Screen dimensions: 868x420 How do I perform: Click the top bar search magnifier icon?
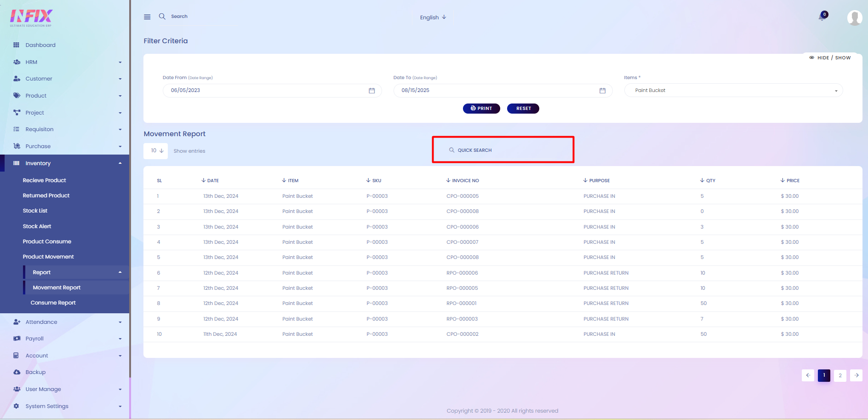tap(162, 17)
